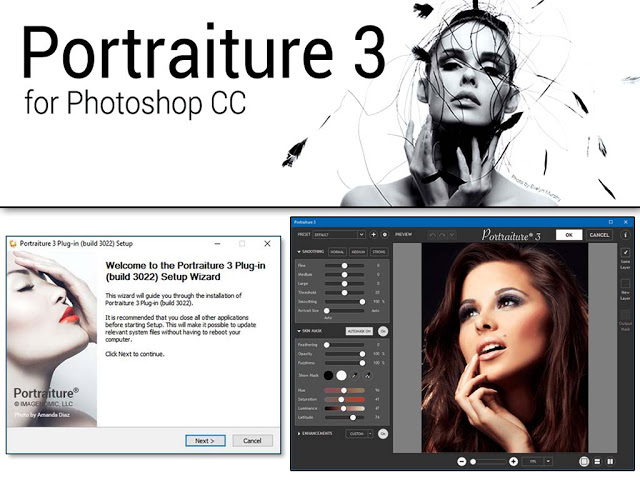Open the info icon in Portraiture
Image resolution: width=640 pixels, height=480 pixels.
pyautogui.click(x=625, y=235)
